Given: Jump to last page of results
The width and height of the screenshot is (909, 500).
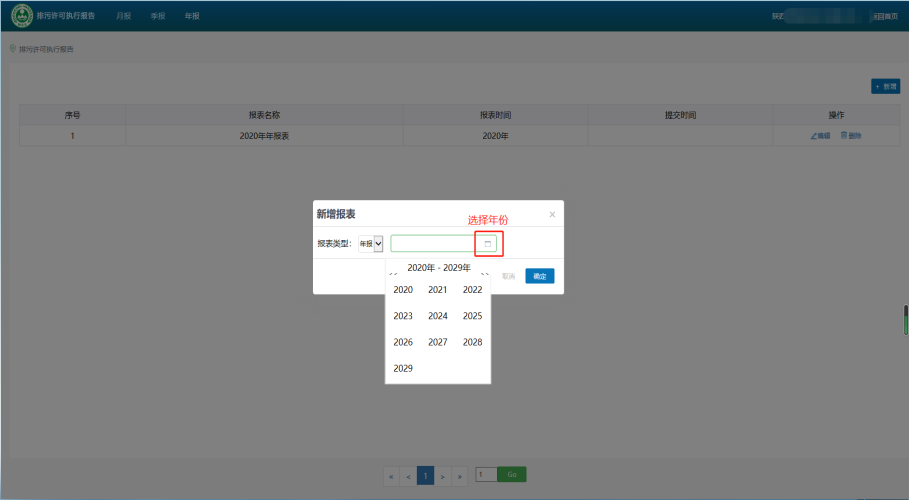Looking at the screenshot, I should tap(460, 476).
